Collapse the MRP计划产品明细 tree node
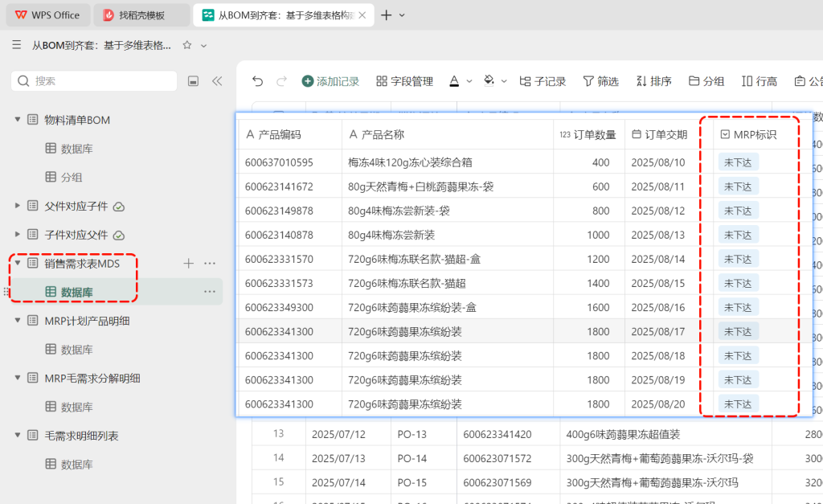823x504 pixels. (x=18, y=320)
